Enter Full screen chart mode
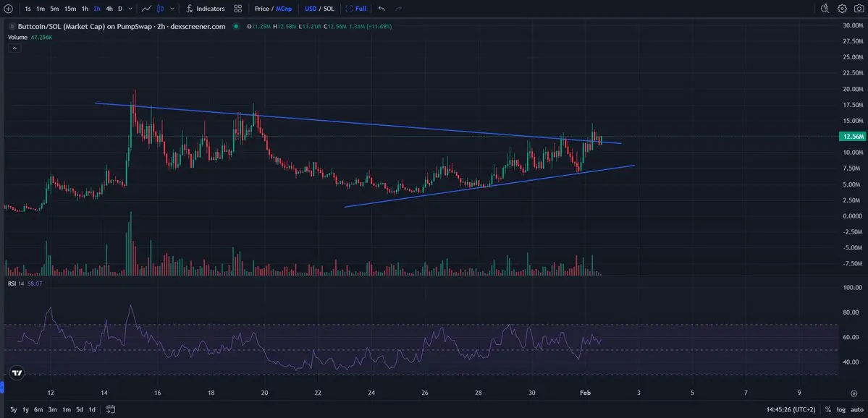Image resolution: width=868 pixels, height=418 pixels. tap(356, 9)
